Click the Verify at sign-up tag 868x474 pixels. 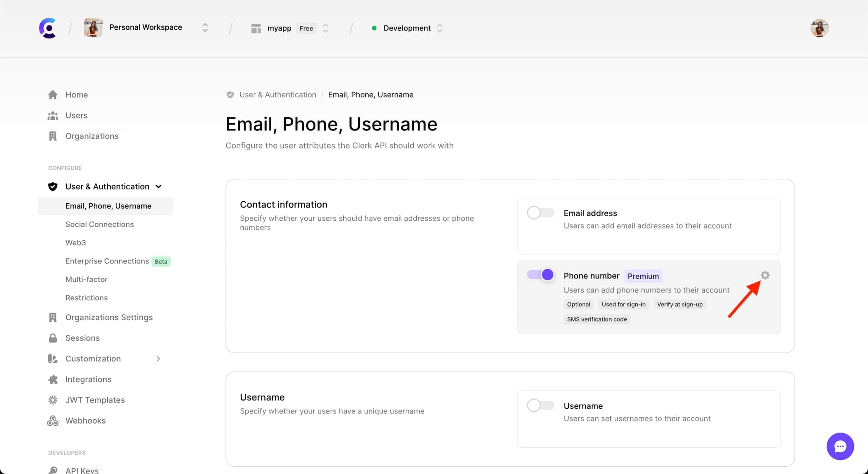[x=680, y=305]
